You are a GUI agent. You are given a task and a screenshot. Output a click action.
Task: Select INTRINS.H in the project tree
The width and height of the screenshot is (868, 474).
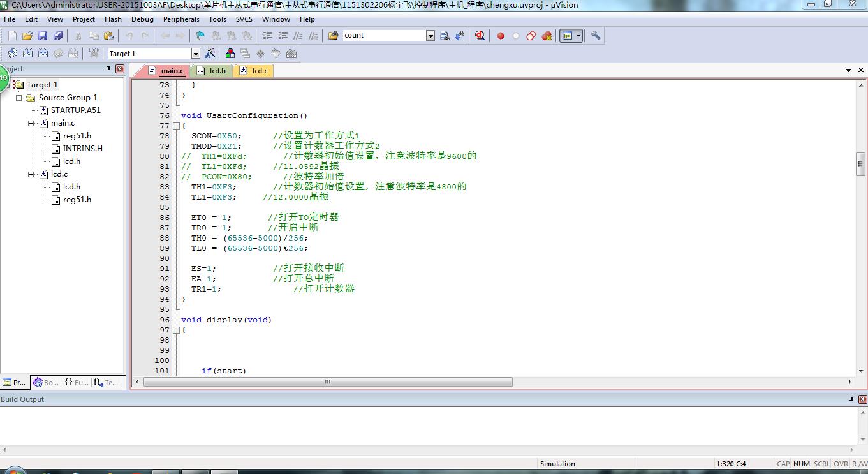tap(82, 149)
